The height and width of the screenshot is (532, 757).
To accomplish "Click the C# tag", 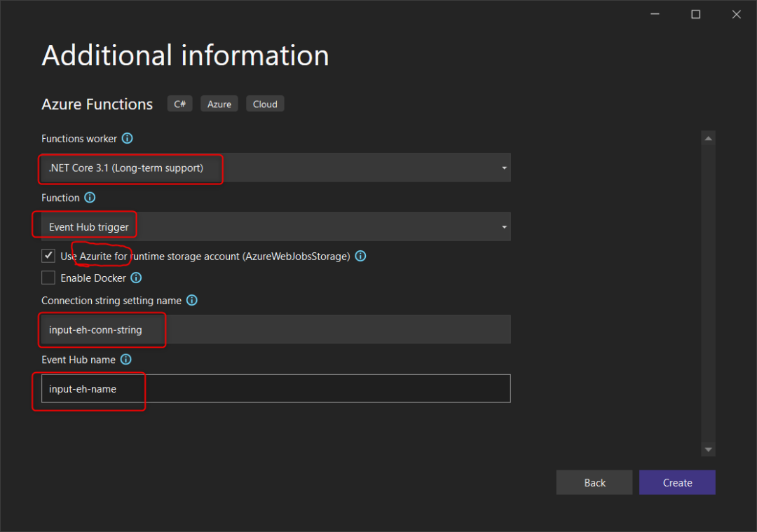I will coord(180,104).
